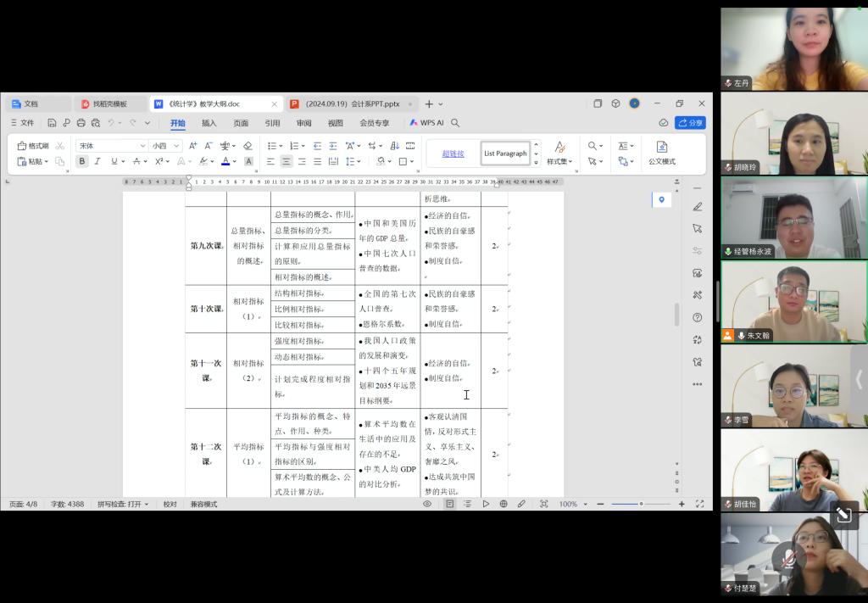This screenshot has height=603, width=868.
Task: Click the Format Painter (格式刷) tool
Action: 34,146
